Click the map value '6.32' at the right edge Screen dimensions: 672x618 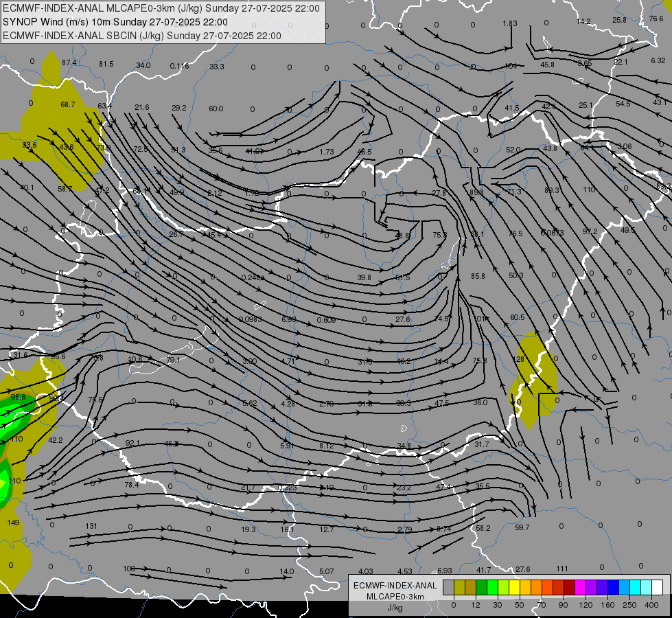[658, 60]
